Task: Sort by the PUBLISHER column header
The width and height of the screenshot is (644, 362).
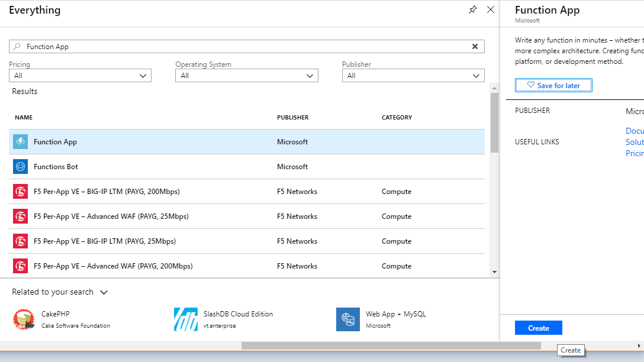Action: [x=292, y=117]
